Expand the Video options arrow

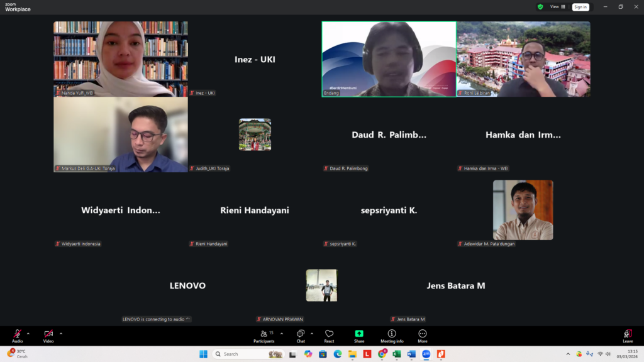61,334
